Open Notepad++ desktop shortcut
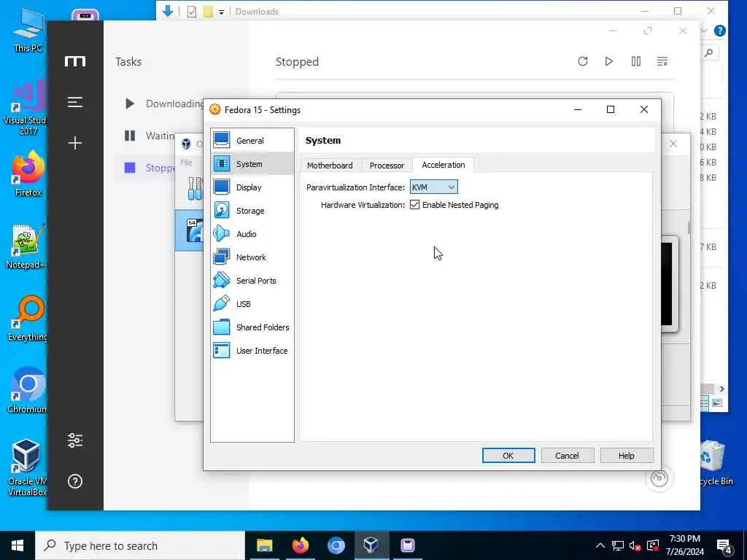 click(26, 246)
